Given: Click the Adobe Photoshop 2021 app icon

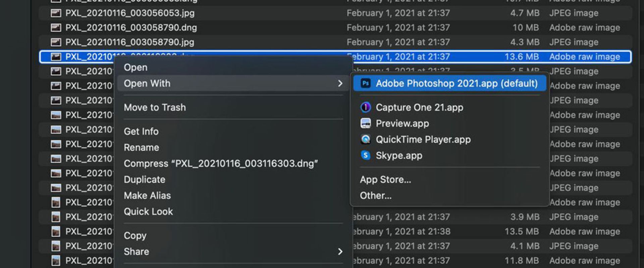Looking at the screenshot, I should tap(365, 83).
